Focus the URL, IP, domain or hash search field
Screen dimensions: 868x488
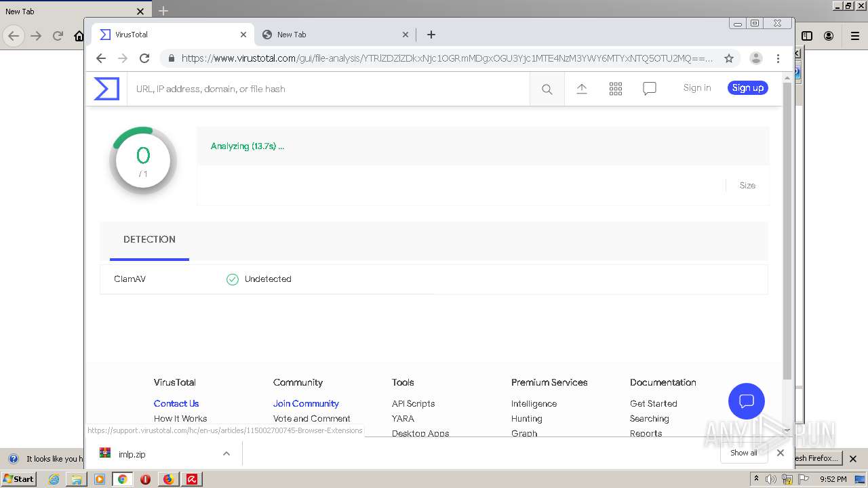click(328, 89)
